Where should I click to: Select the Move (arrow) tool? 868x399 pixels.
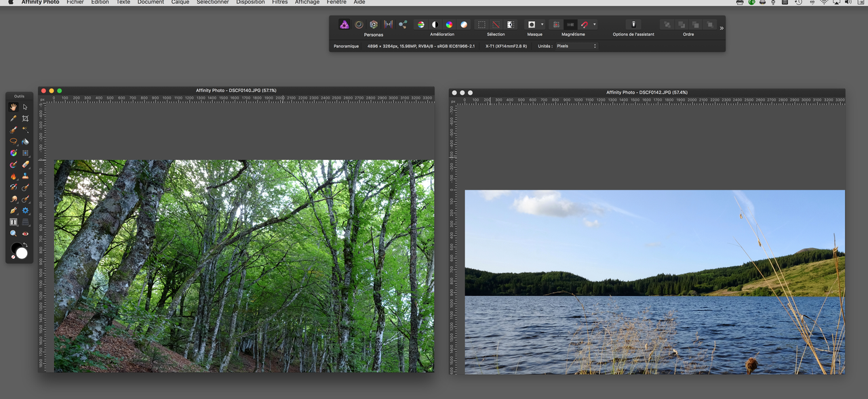[25, 107]
